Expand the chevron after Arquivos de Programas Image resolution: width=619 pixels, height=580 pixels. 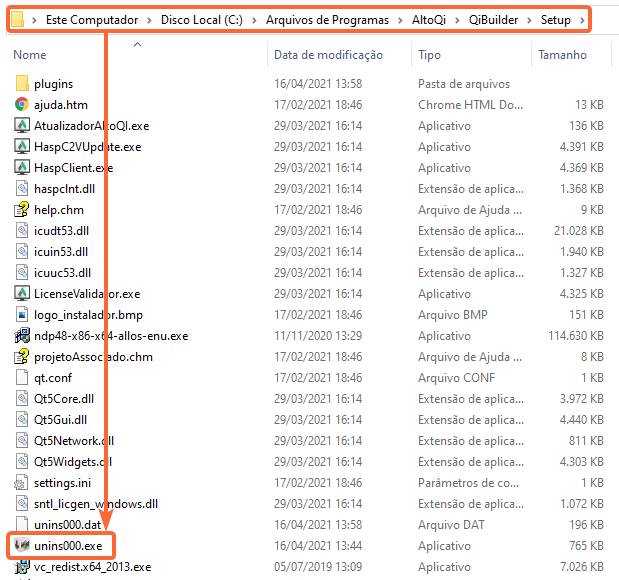tap(400, 20)
